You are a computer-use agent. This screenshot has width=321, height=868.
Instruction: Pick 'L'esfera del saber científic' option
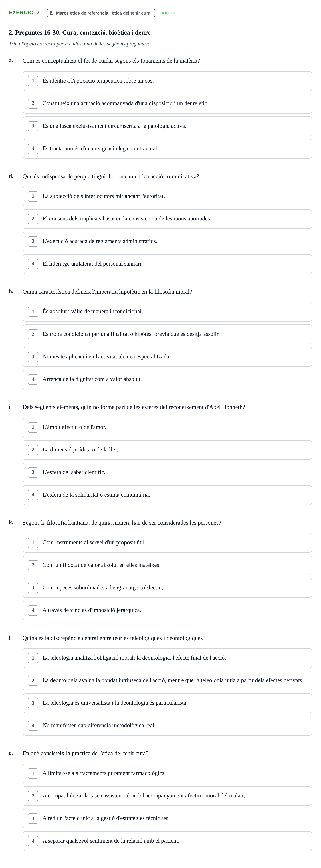[x=167, y=472]
